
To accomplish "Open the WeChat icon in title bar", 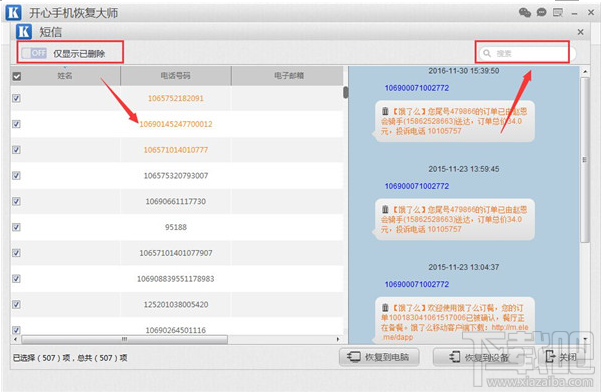I will click(524, 13).
